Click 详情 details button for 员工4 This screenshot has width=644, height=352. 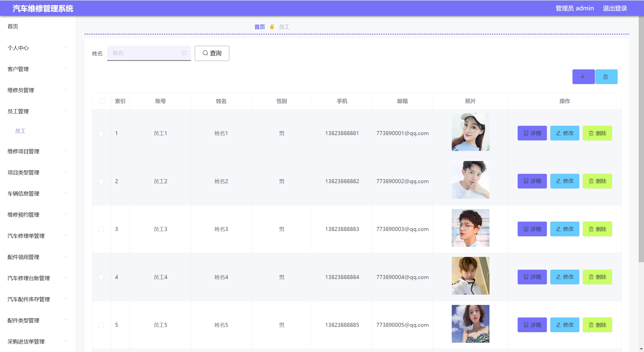click(x=532, y=277)
